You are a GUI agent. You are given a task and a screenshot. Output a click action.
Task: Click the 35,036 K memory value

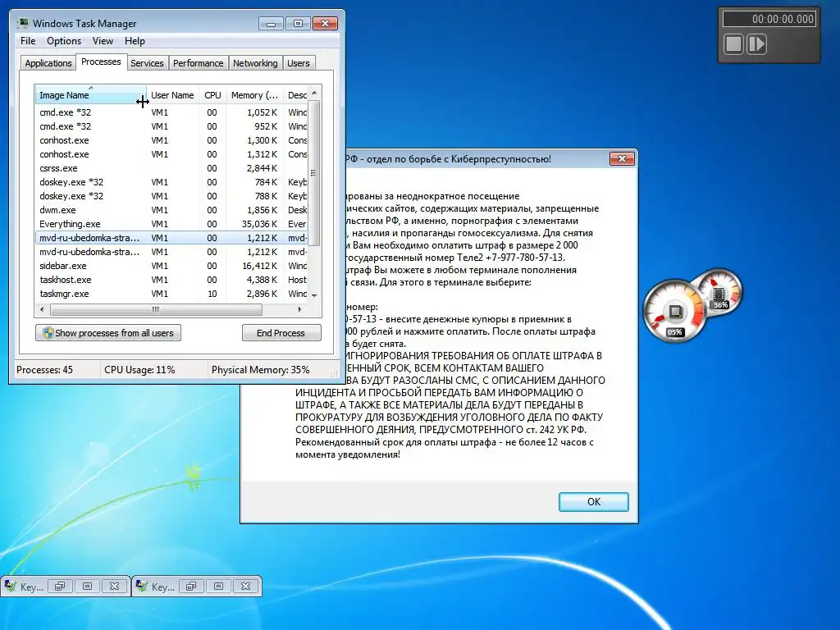[x=259, y=224]
